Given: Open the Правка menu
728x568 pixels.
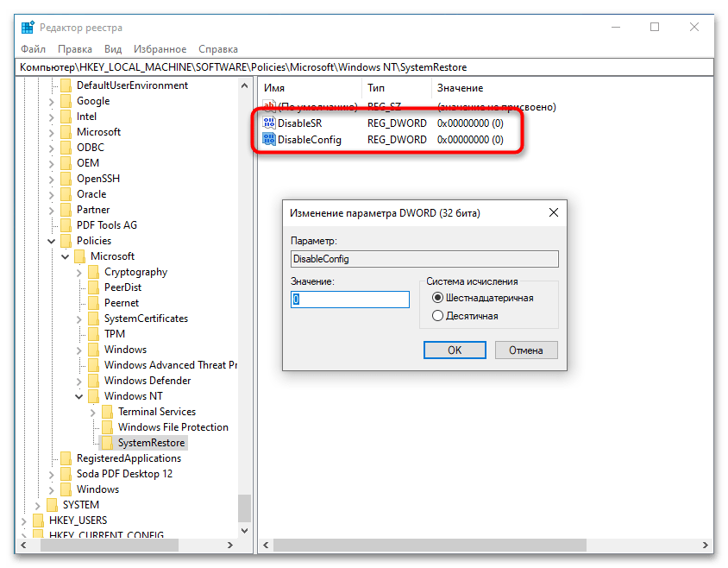Looking at the screenshot, I should click(75, 49).
